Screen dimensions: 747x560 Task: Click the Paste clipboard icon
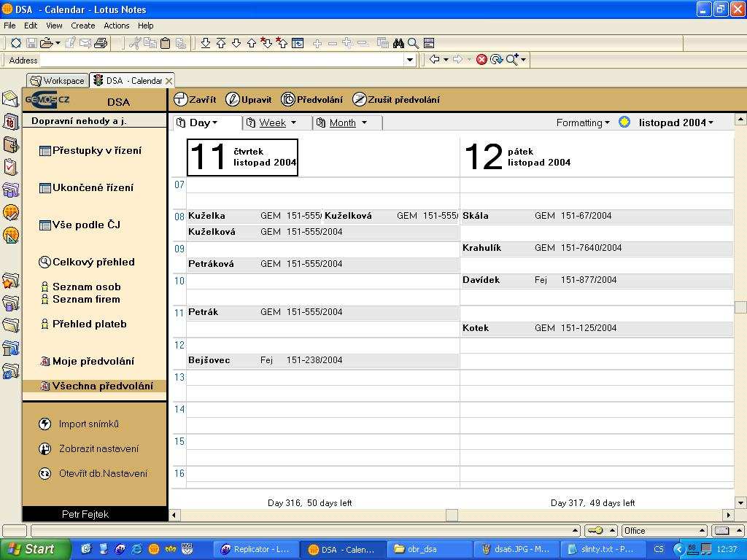point(166,43)
